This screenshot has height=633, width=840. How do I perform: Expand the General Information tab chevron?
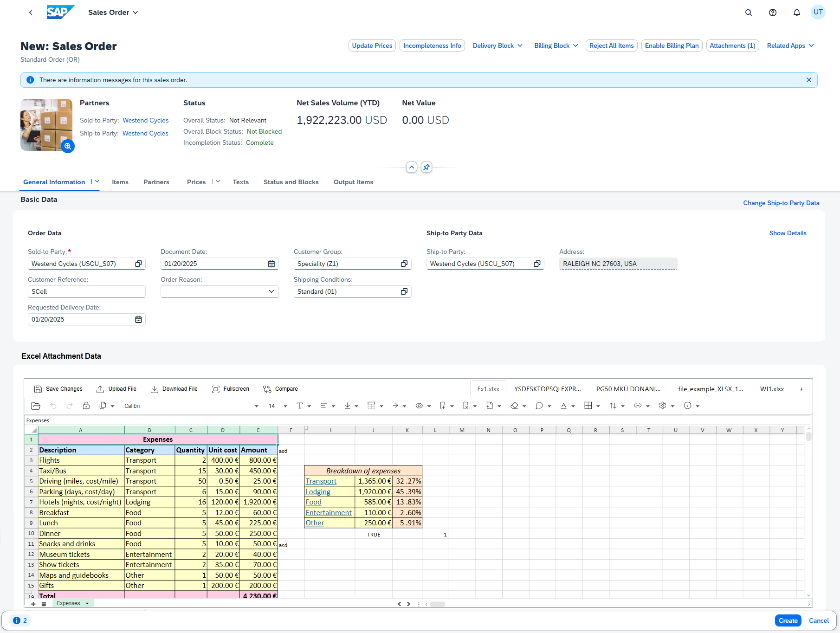click(97, 181)
